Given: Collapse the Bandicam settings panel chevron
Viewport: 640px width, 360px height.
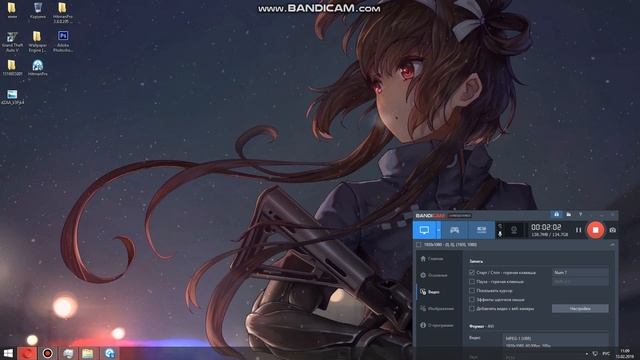Looking at the screenshot, I should click(612, 244).
